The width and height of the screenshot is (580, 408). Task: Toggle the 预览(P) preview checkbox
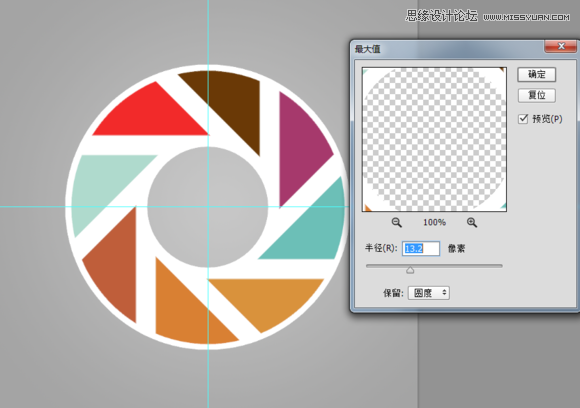523,119
